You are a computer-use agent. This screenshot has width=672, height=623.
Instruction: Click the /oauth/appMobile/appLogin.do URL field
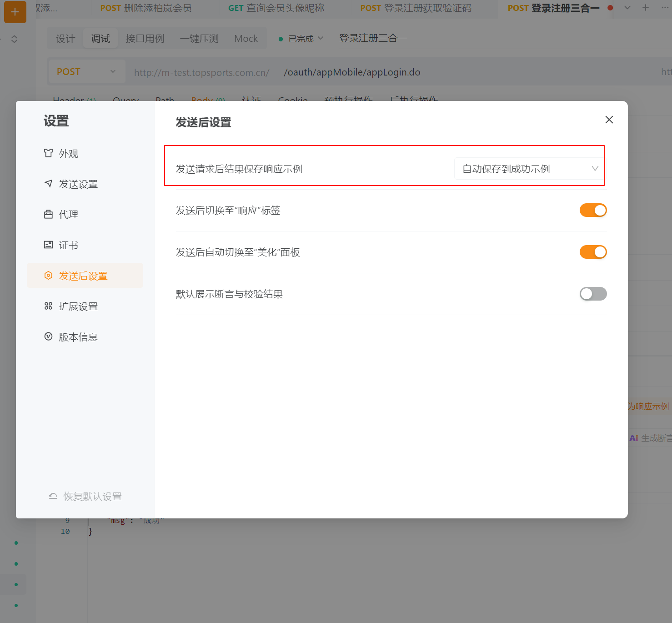click(352, 72)
